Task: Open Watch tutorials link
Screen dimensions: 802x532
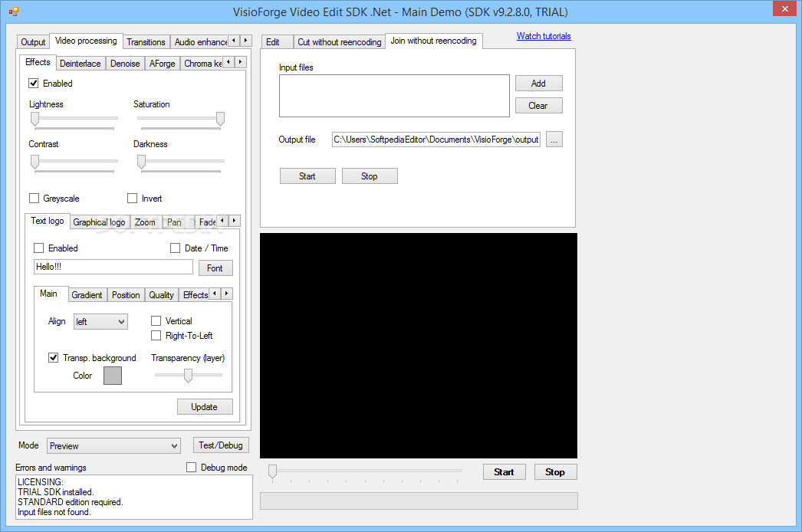Action: pyautogui.click(x=544, y=36)
